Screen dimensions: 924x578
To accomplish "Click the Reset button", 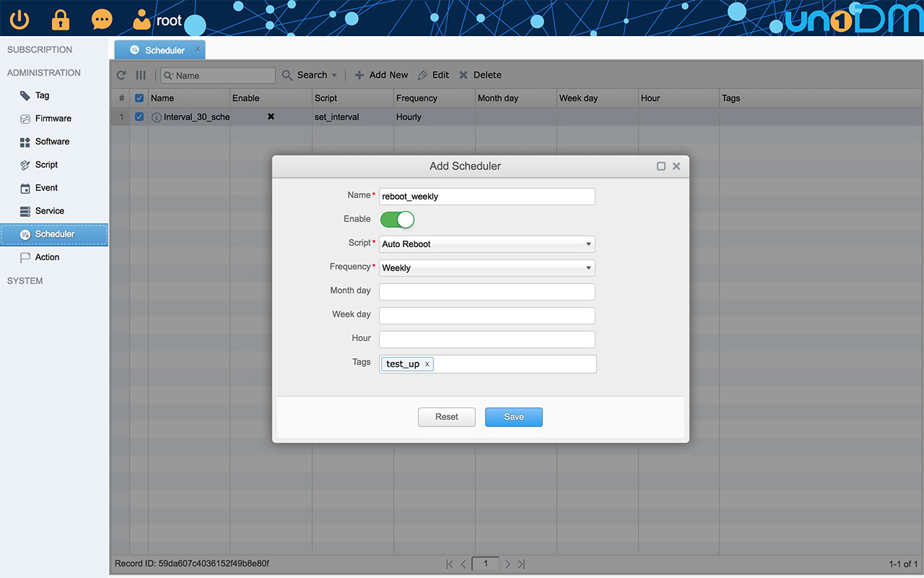I will (x=446, y=417).
